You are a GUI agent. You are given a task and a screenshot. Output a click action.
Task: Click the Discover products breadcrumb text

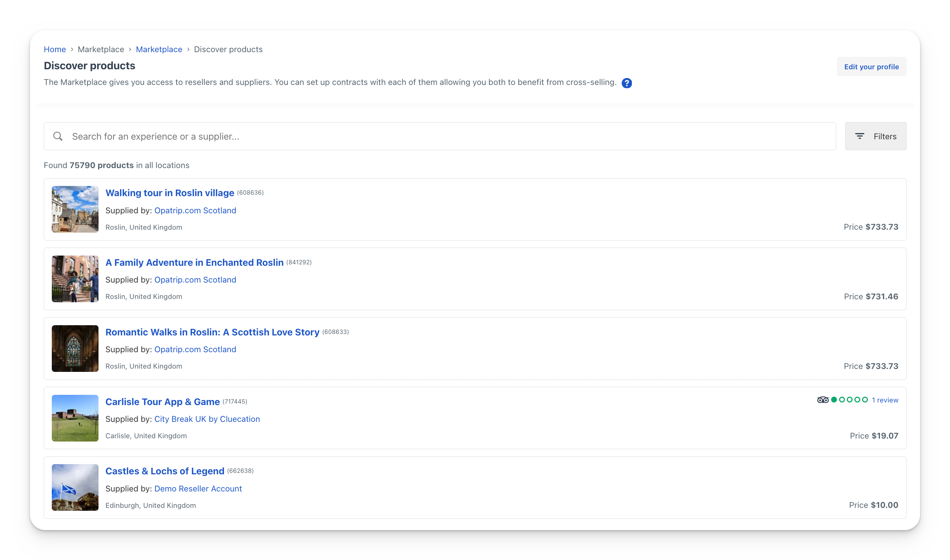point(228,50)
